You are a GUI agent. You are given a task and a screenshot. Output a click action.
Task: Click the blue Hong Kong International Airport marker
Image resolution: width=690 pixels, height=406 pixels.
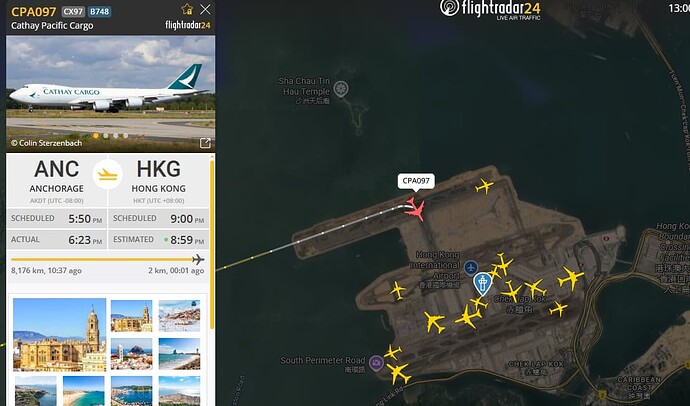click(x=471, y=267)
